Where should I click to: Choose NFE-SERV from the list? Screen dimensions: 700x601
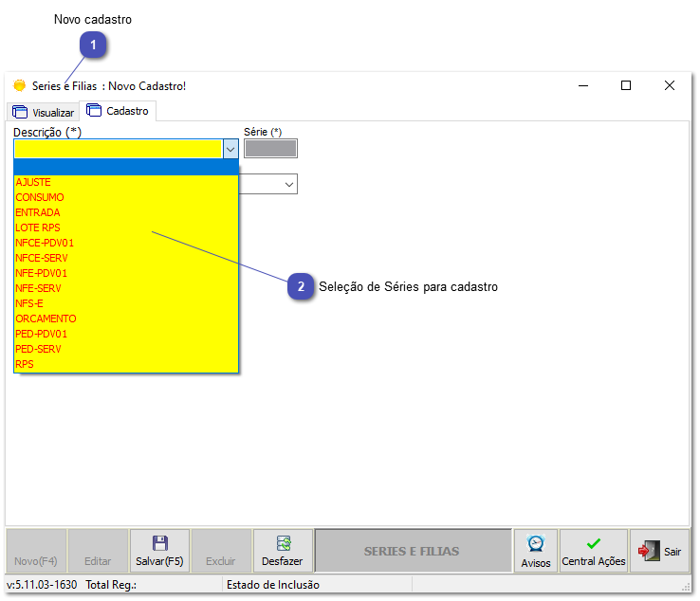pyautogui.click(x=126, y=288)
